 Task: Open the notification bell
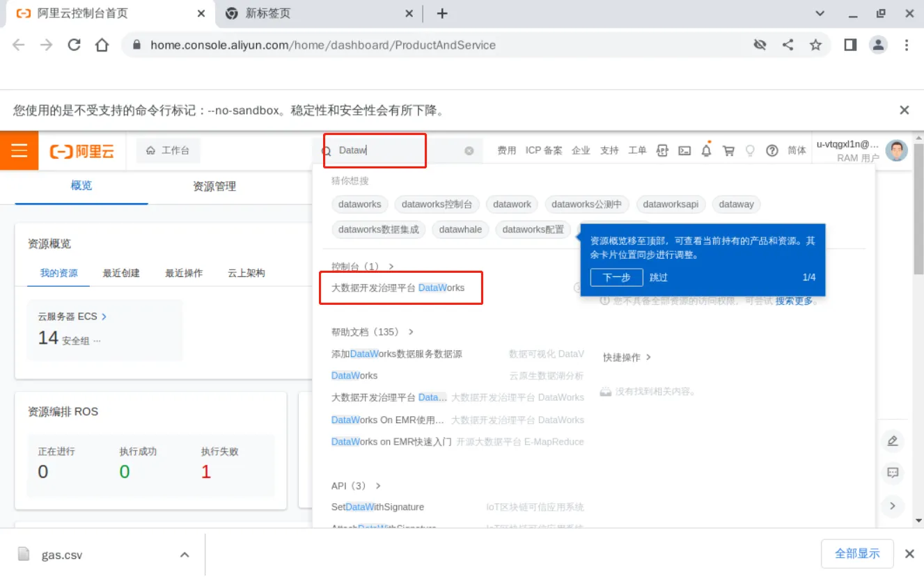coord(707,150)
